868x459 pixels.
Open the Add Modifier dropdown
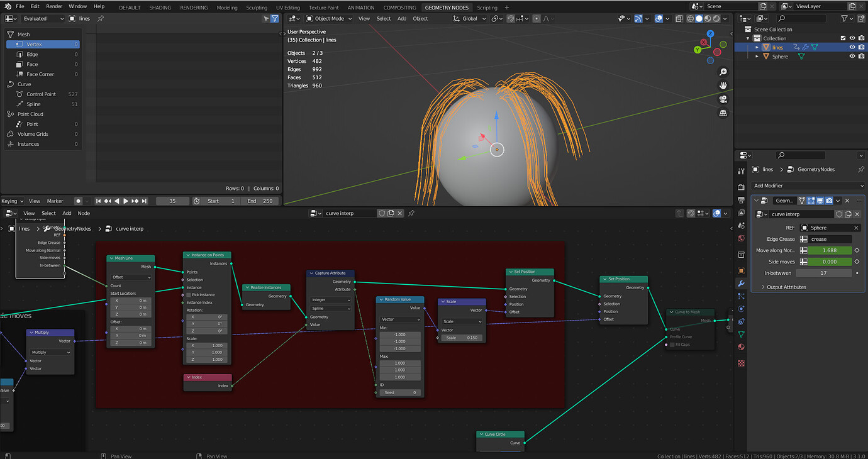point(808,185)
